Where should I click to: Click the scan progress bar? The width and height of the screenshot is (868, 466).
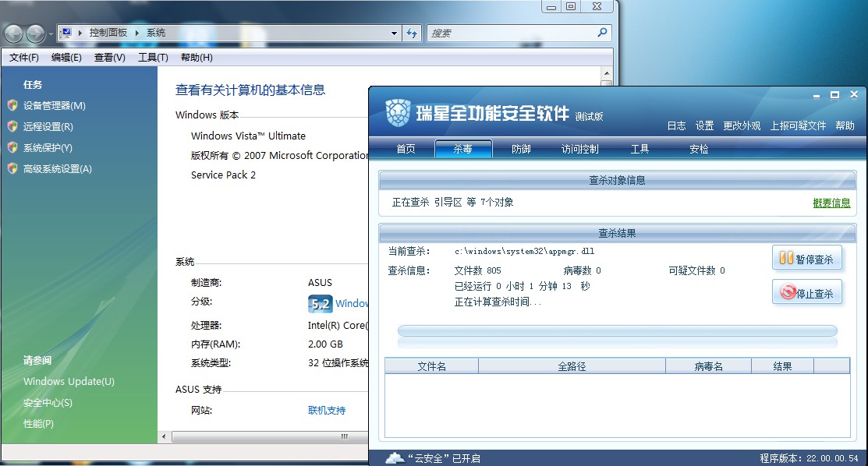[x=617, y=331]
